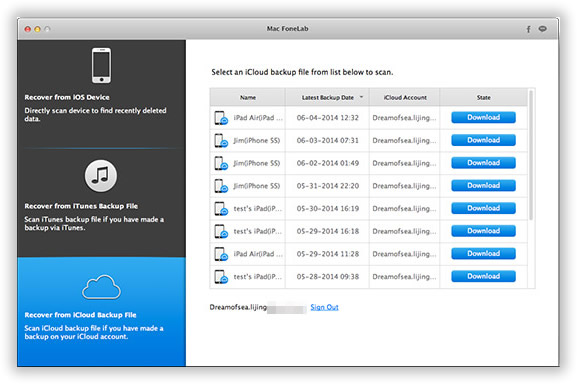Download the 06-04-2014 12:32 backup
This screenshot has width=577, height=384.
point(484,117)
